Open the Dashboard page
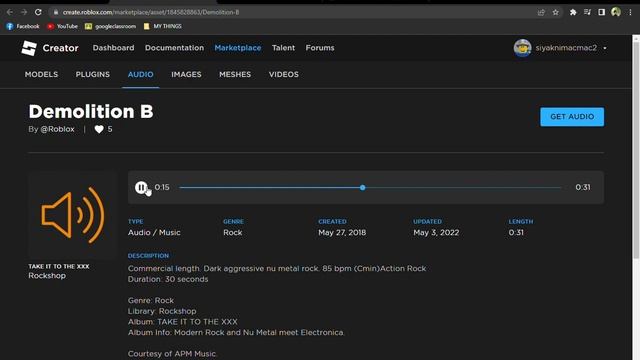This screenshot has height=360, width=640. pos(113,48)
